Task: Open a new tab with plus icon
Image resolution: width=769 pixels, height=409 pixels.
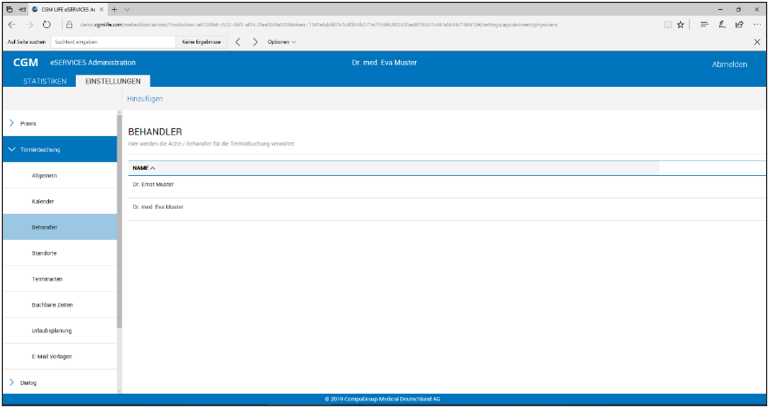Action: click(x=114, y=9)
